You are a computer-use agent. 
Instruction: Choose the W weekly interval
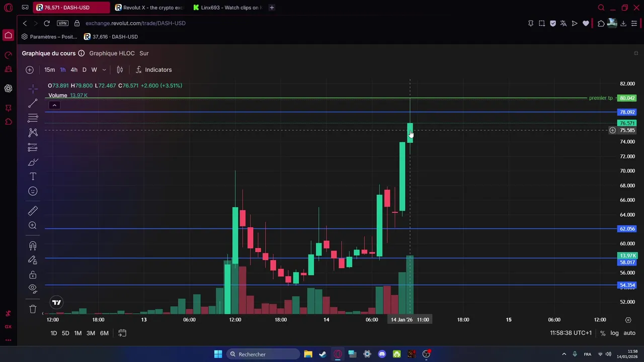[94, 70]
